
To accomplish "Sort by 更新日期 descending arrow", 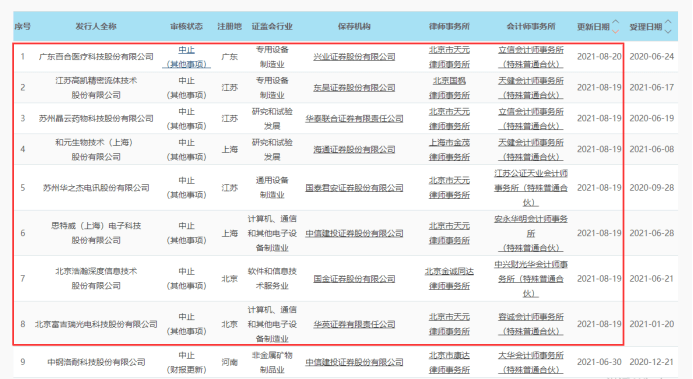I will pyautogui.click(x=616, y=32).
